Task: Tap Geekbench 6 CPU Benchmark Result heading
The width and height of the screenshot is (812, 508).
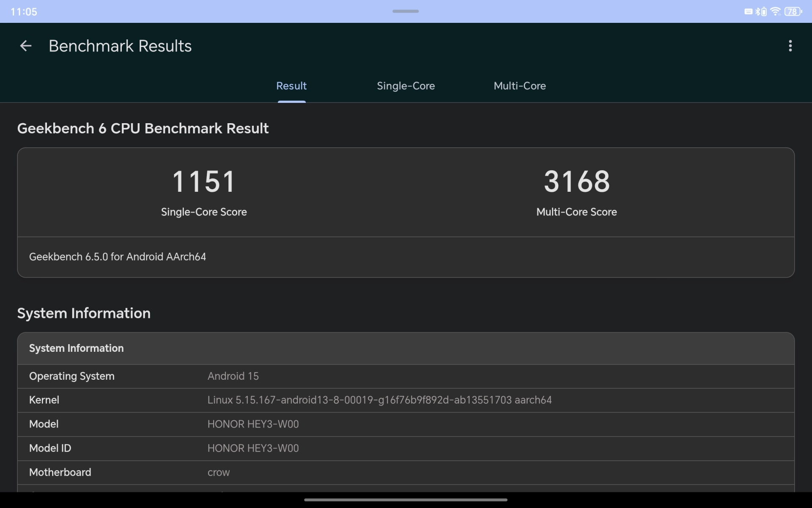Action: coord(143,128)
